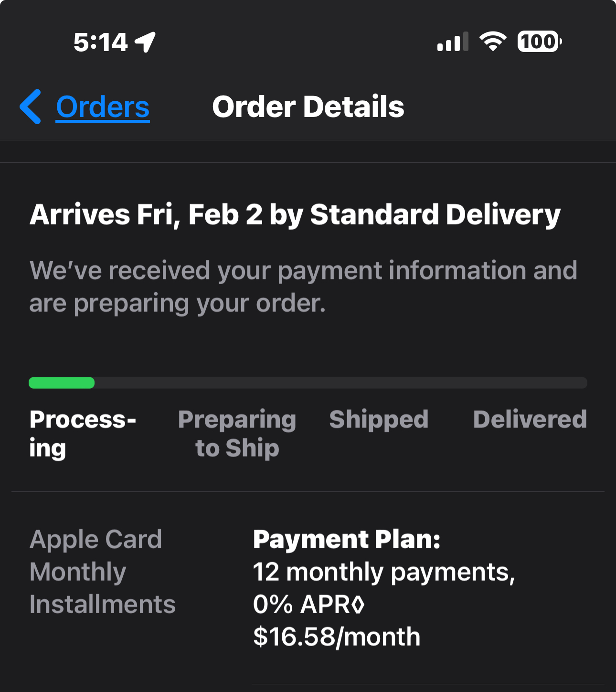Select the Processing order stage
This screenshot has height=692, width=616.
point(83,432)
